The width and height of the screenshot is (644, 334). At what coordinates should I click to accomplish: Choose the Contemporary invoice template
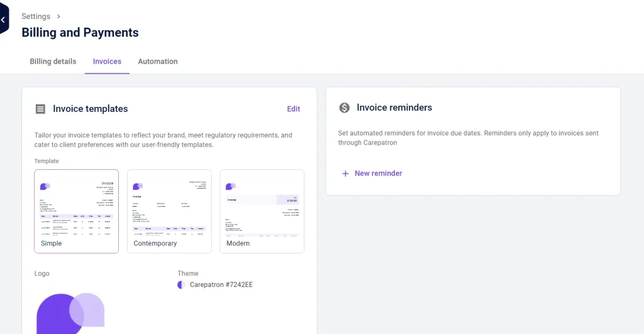point(169,211)
